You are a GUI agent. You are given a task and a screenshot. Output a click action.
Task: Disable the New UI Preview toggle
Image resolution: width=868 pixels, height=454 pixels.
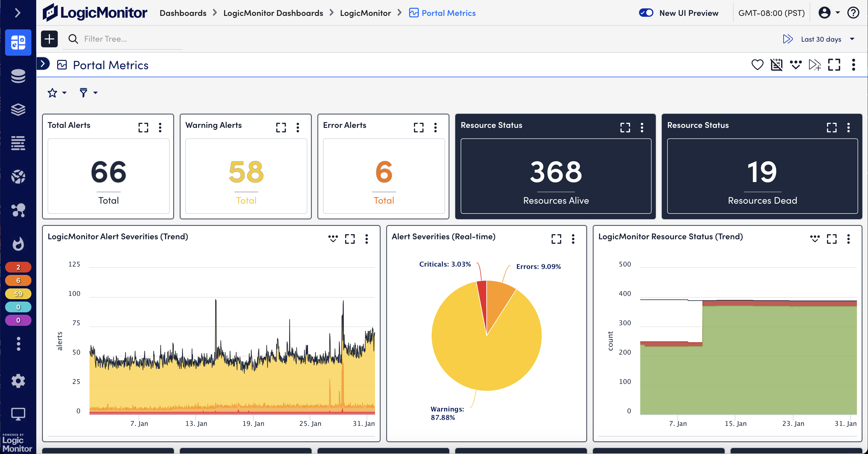(646, 13)
